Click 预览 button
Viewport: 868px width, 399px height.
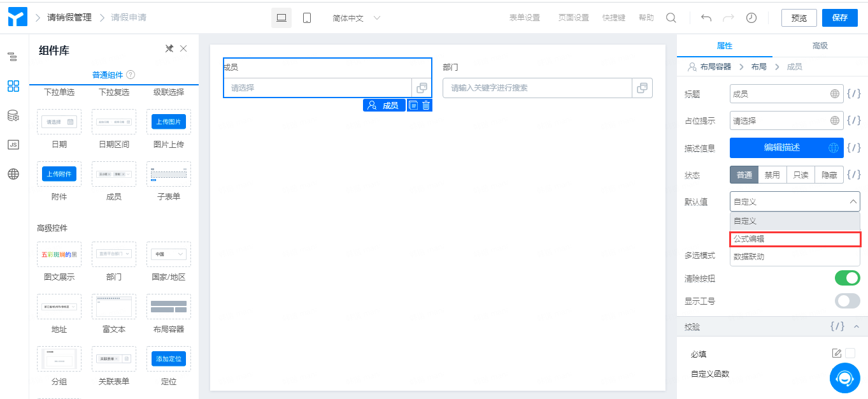tap(799, 18)
